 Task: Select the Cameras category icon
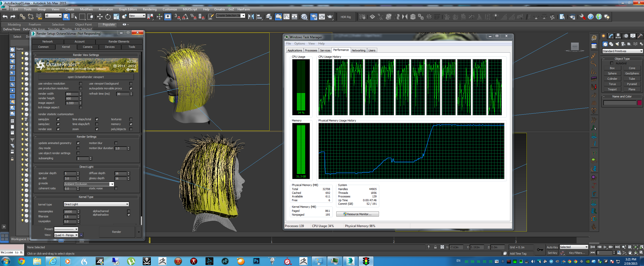point(623,44)
